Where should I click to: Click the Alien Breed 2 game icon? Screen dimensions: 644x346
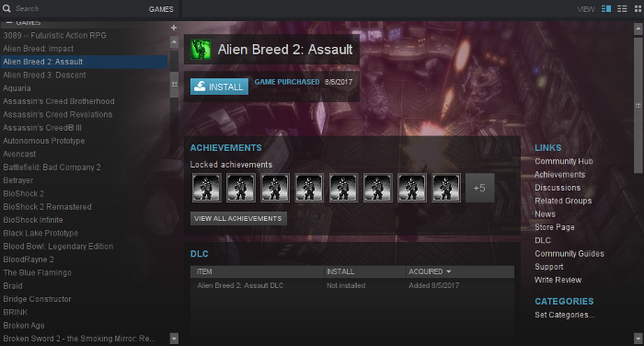point(201,50)
